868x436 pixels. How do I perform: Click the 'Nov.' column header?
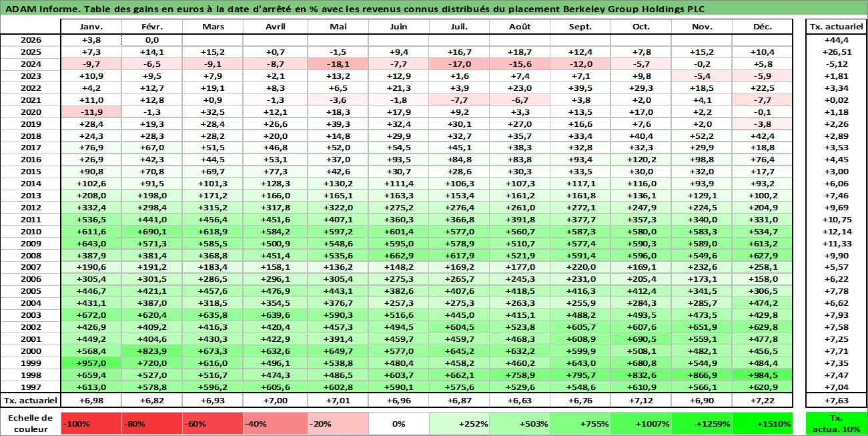point(701,27)
